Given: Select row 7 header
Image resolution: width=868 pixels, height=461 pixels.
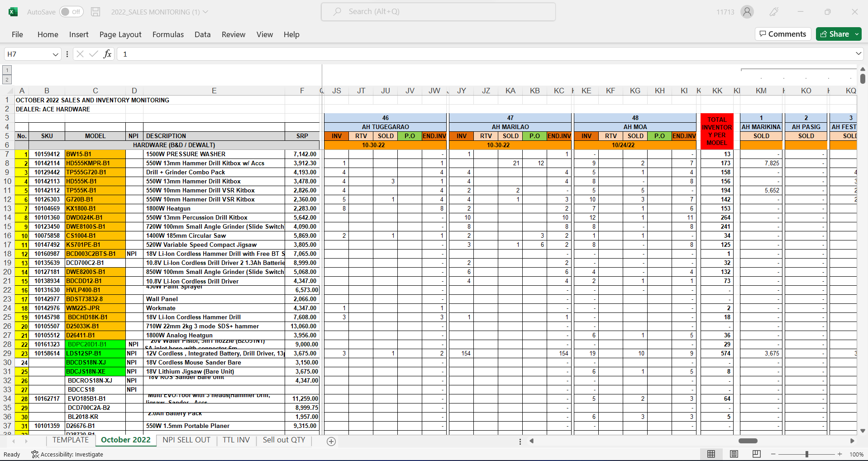Looking at the screenshot, I should tap(7, 154).
